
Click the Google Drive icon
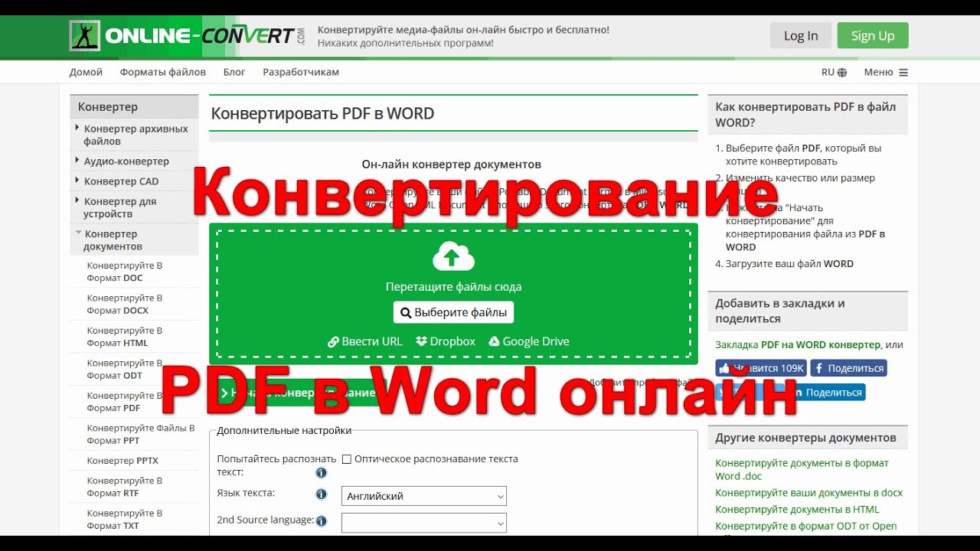[494, 341]
